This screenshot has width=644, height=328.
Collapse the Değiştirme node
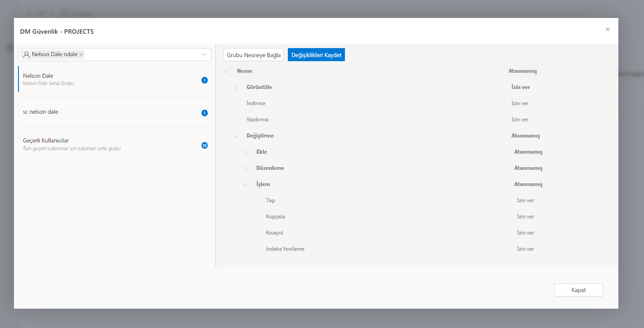pyautogui.click(x=236, y=136)
